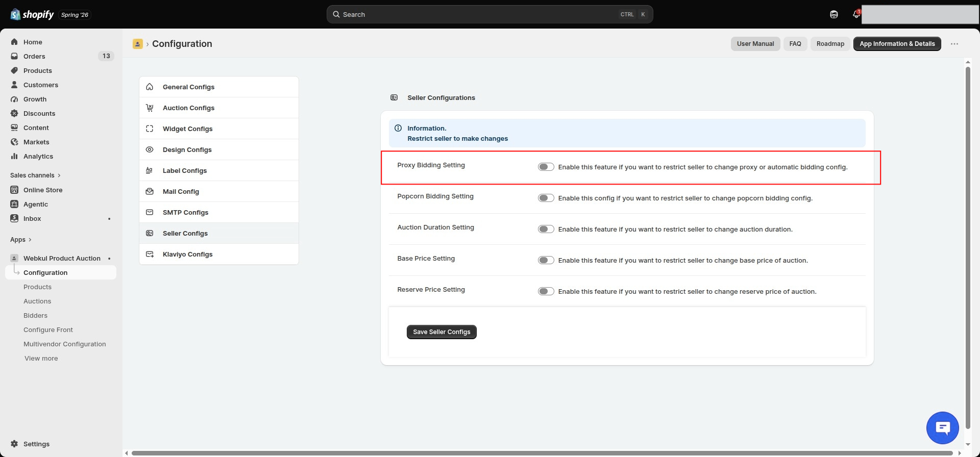Click Save Seller Configs button

[442, 332]
